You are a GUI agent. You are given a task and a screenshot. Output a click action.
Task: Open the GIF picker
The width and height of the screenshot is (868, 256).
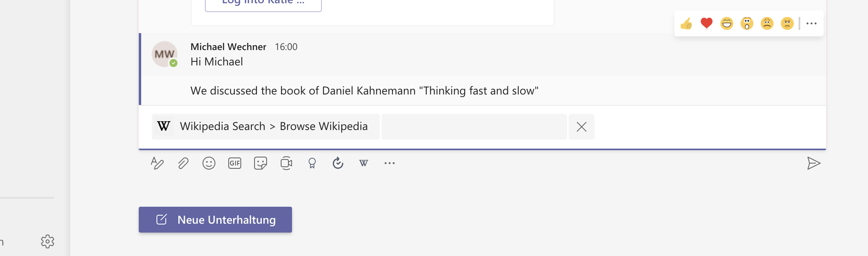pyautogui.click(x=234, y=163)
